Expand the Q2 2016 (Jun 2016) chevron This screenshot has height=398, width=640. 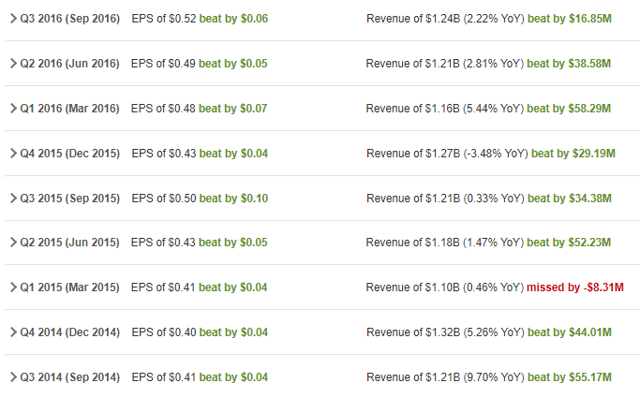(x=13, y=63)
